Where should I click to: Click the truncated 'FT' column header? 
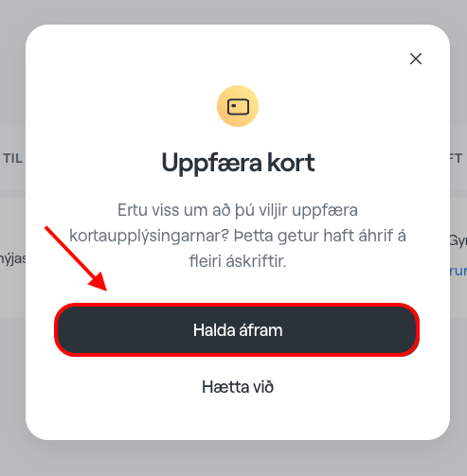coord(456,158)
